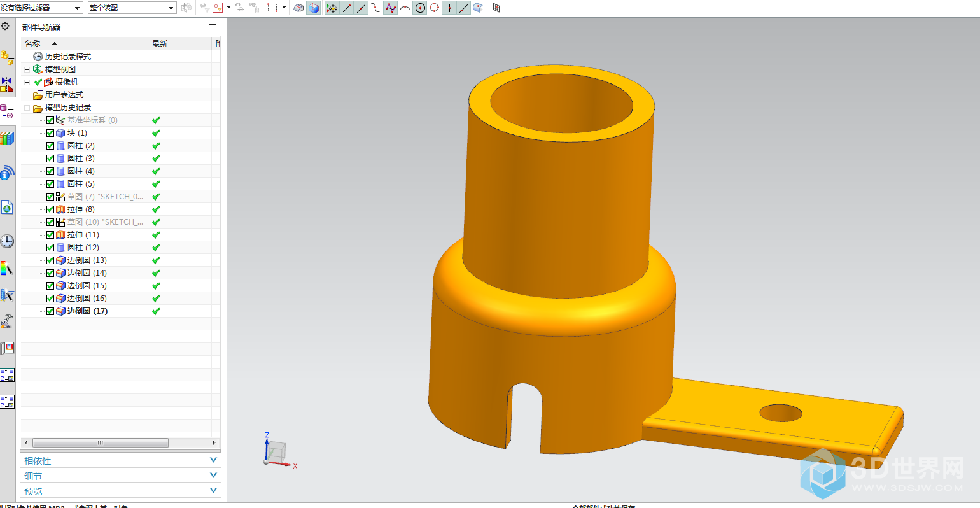
Task: Collapse the 模型历史记录 tree node
Action: coord(27,108)
